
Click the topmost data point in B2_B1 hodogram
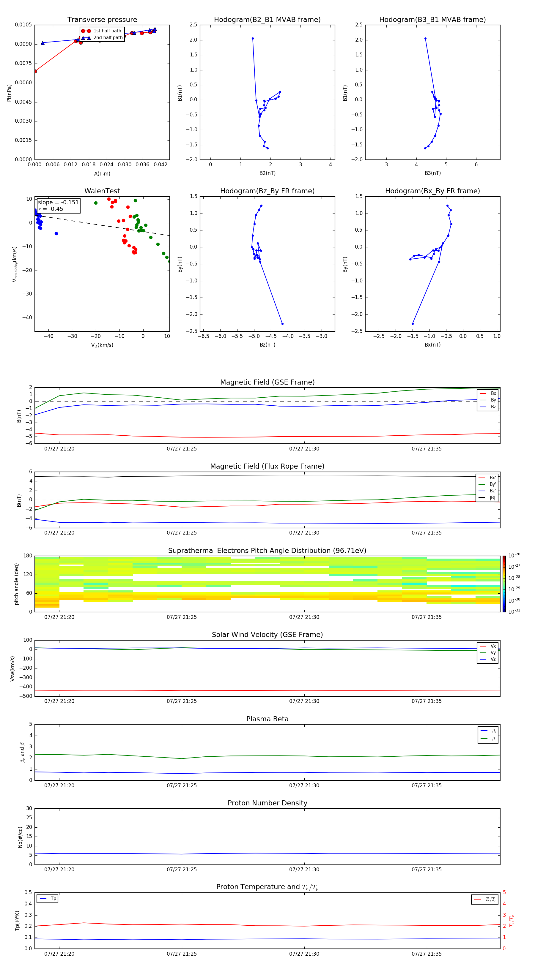(x=252, y=38)
